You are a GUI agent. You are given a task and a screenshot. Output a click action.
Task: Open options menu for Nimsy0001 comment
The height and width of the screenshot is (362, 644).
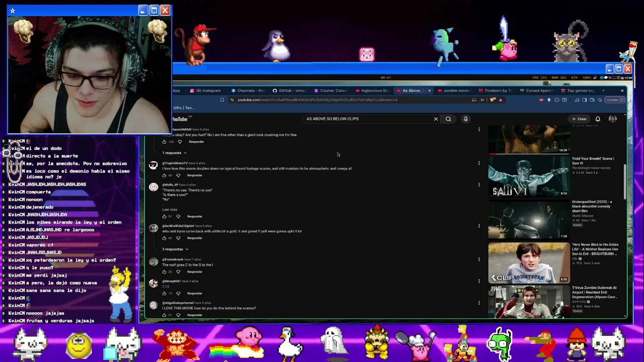479,282
